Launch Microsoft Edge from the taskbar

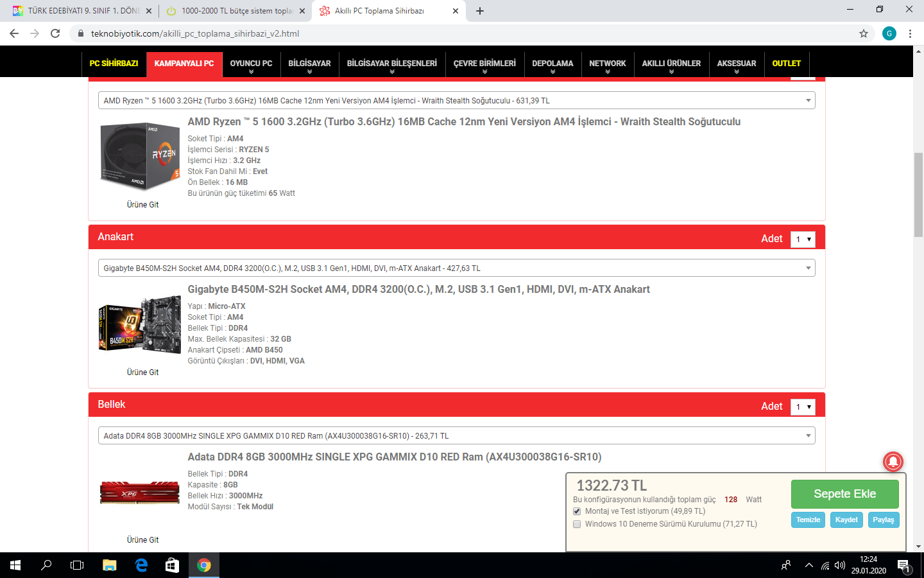[x=141, y=565]
